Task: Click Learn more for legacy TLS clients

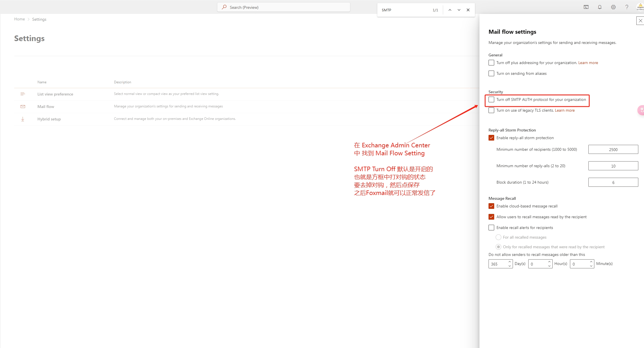Action: click(x=565, y=110)
